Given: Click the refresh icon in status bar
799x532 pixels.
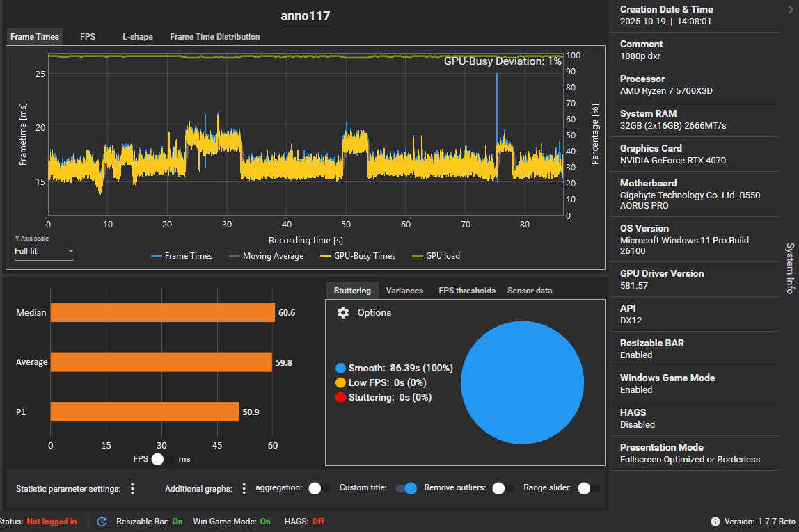Looking at the screenshot, I should pyautogui.click(x=102, y=522).
